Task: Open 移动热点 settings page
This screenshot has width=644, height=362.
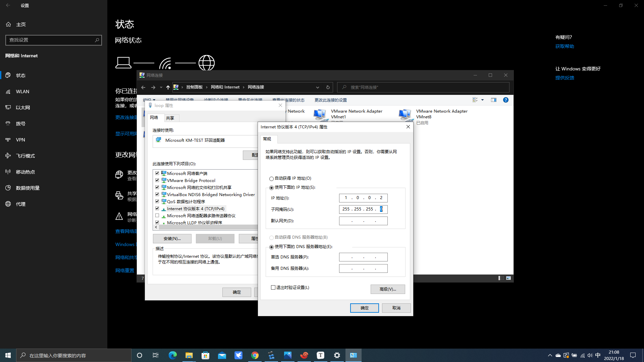Action: pos(54,172)
